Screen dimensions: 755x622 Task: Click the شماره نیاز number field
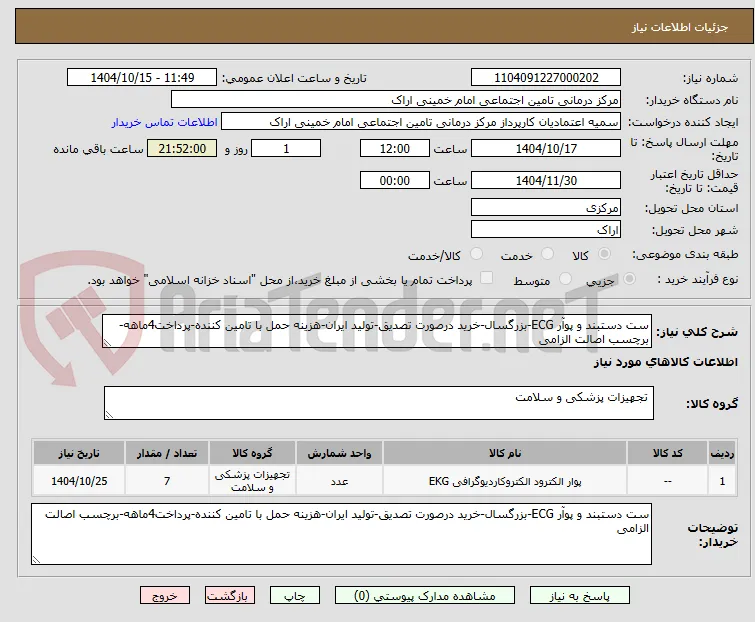(546, 78)
